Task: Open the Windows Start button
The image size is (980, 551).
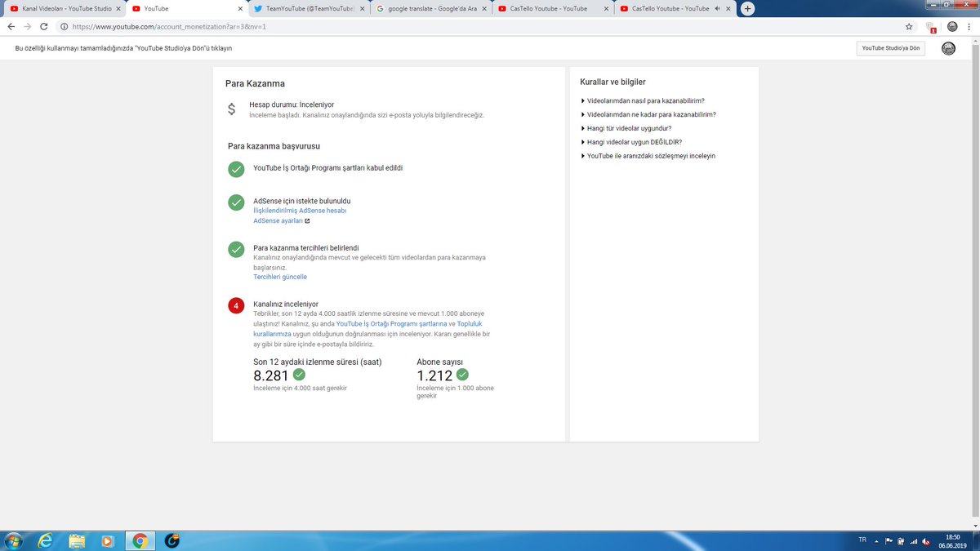Action: point(14,540)
